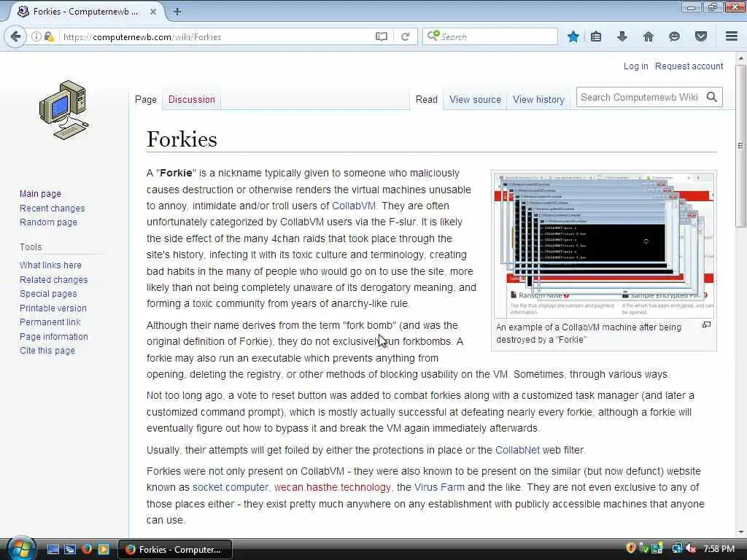Open the downloads arrow icon
The height and width of the screenshot is (560, 747).
point(622,36)
